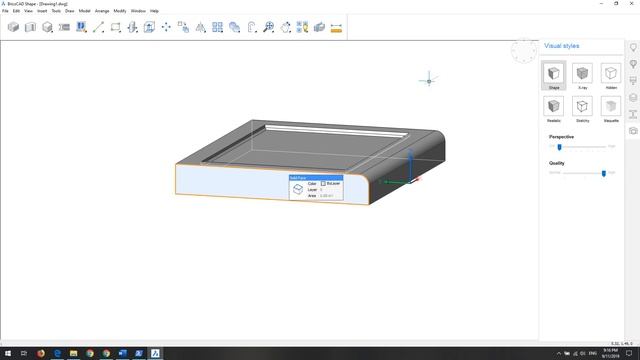Click the Quality slider handle
Image resolution: width=640 pixels, height=360 pixels.
tap(604, 173)
